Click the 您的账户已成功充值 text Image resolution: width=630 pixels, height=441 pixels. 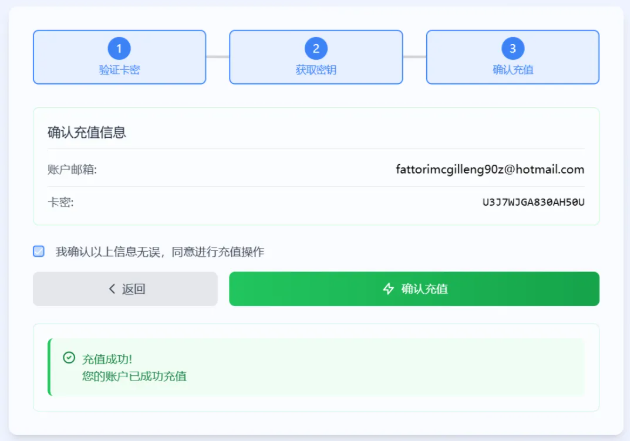134,376
